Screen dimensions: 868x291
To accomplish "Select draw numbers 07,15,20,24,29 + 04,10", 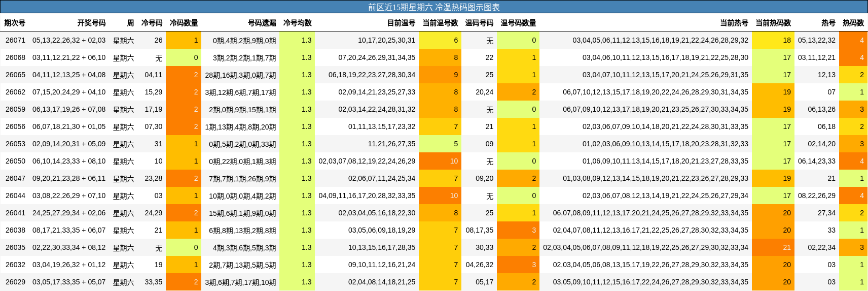I will coord(69,92).
